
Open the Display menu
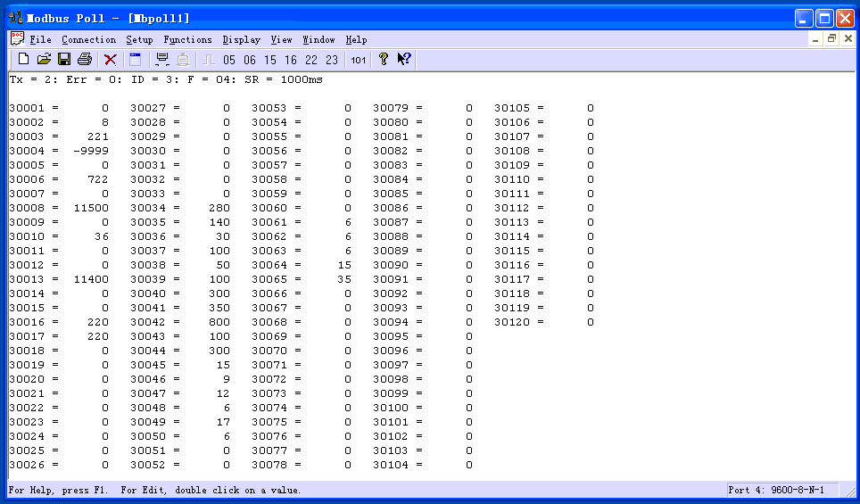pos(241,39)
